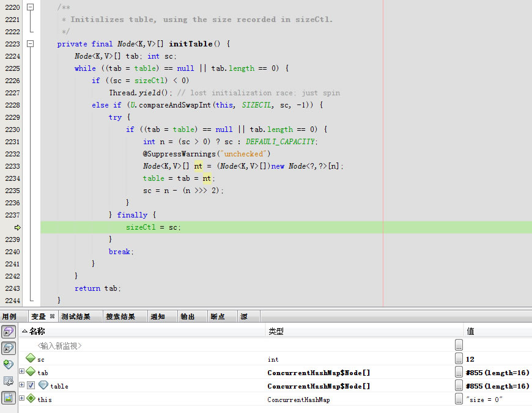Switch to the 通知 tab
Screen dimensions: 532x413
pos(158,316)
